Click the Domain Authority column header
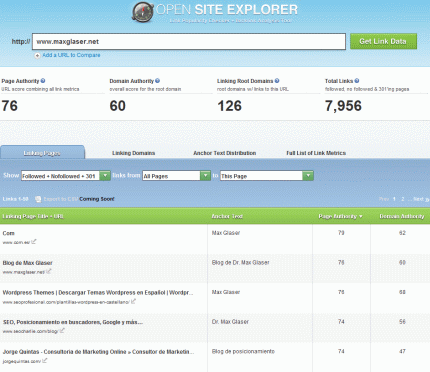Image resolution: width=430 pixels, height=372 pixels. [402, 216]
